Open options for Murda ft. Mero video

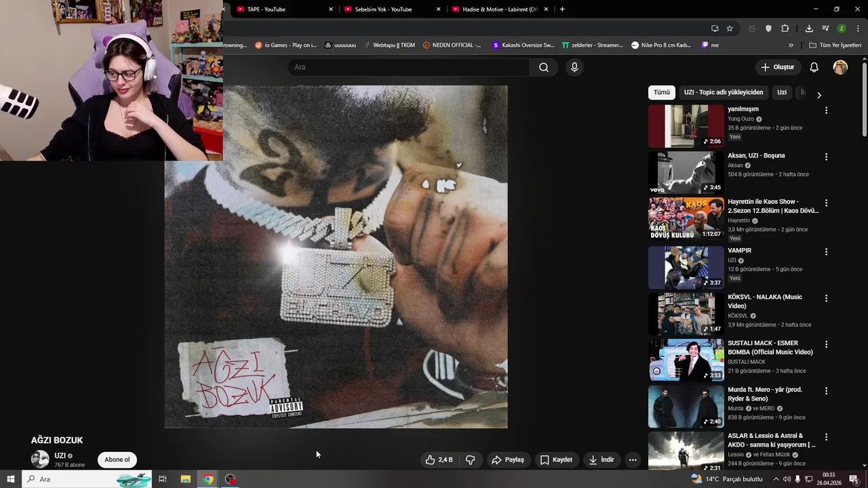[826, 391]
